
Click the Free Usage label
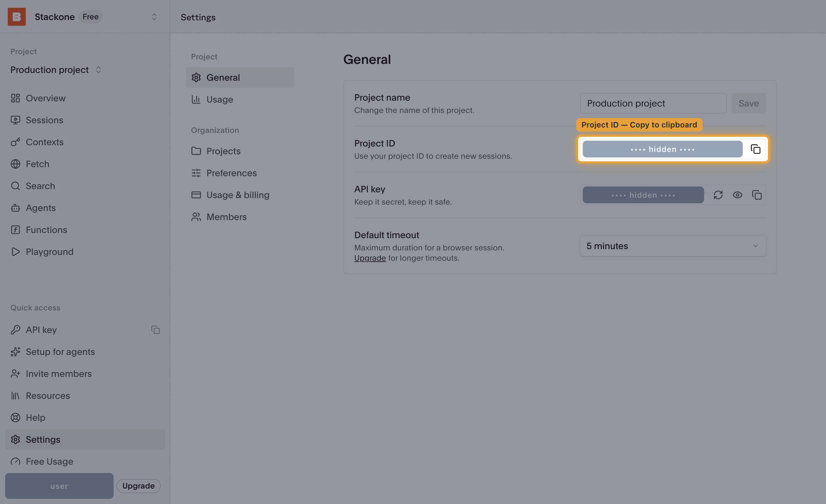click(50, 461)
